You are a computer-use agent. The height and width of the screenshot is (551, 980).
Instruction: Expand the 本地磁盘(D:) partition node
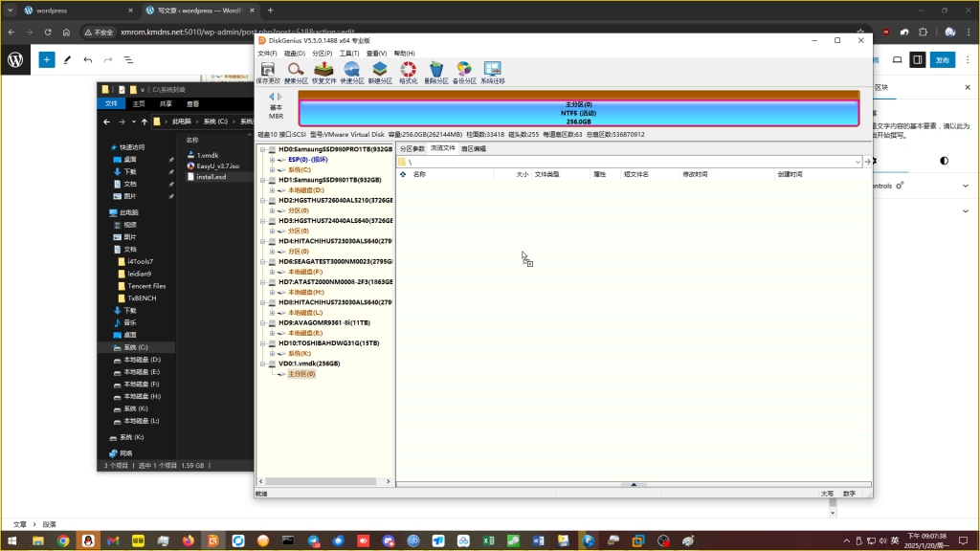273,190
